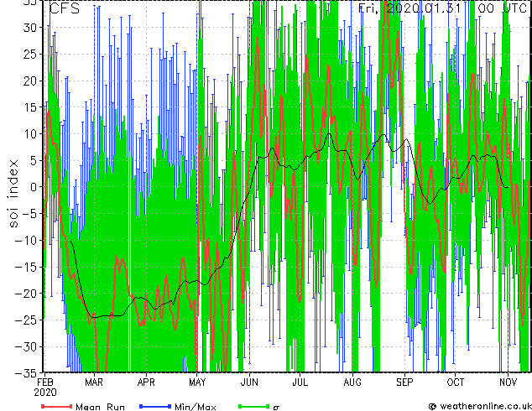
Task: Click the 15 value on y-axis
Action: point(32,107)
